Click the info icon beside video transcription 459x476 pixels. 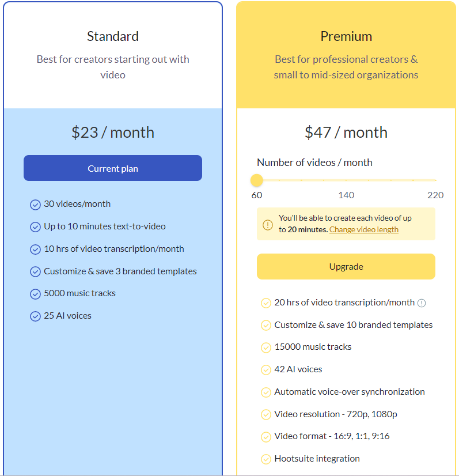[x=422, y=303]
